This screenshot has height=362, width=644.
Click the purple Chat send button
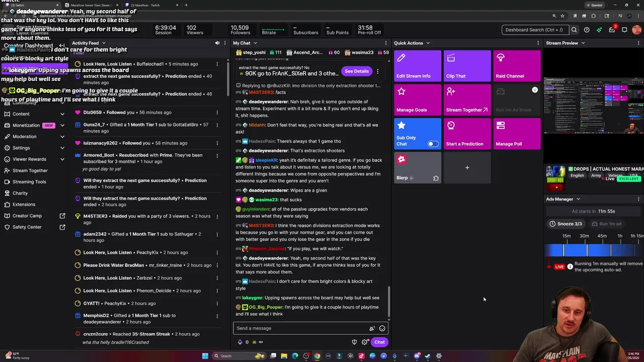point(379,342)
